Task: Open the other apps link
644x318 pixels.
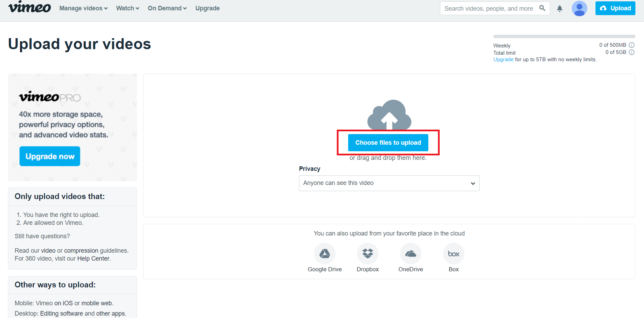Action: coord(110,314)
